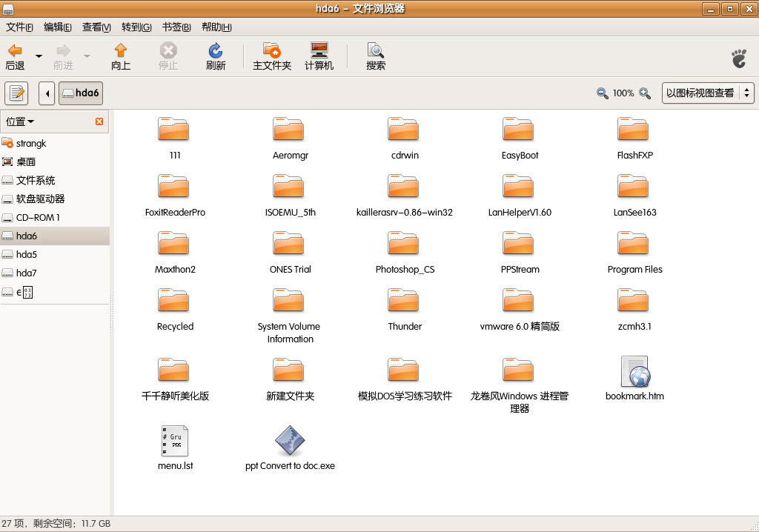Image resolution: width=759 pixels, height=532 pixels.
Task: Select hda7 drive in the sidebar
Action: (55, 273)
